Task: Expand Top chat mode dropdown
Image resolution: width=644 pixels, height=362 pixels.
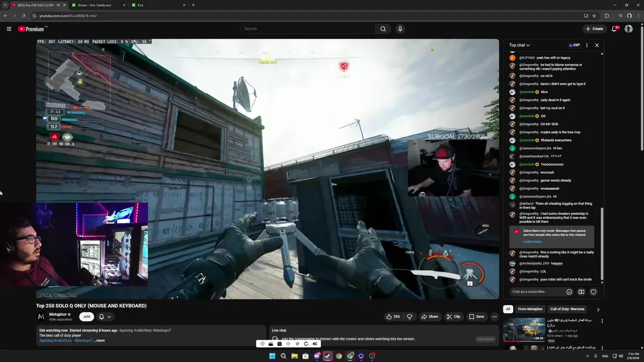Action: point(519,45)
